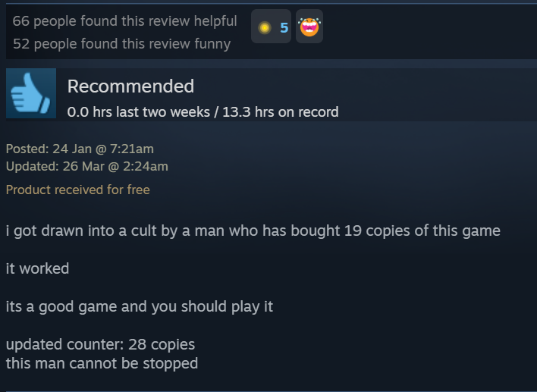Click the first review sentence about cult
This screenshot has width=537, height=392.
coord(253,230)
